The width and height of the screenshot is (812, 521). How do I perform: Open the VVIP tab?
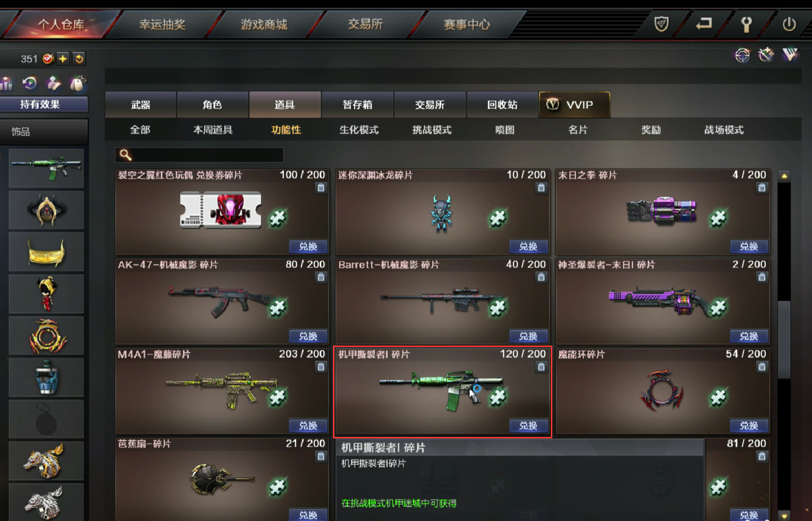(574, 105)
